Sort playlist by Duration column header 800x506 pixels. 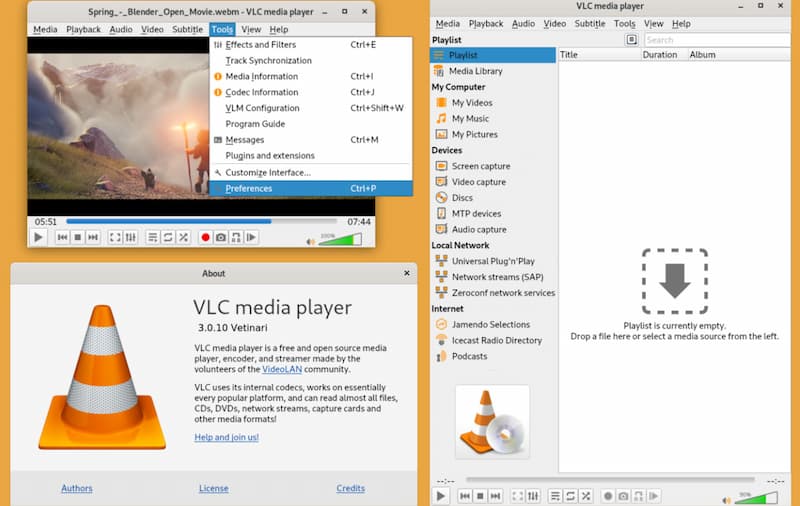(x=664, y=55)
